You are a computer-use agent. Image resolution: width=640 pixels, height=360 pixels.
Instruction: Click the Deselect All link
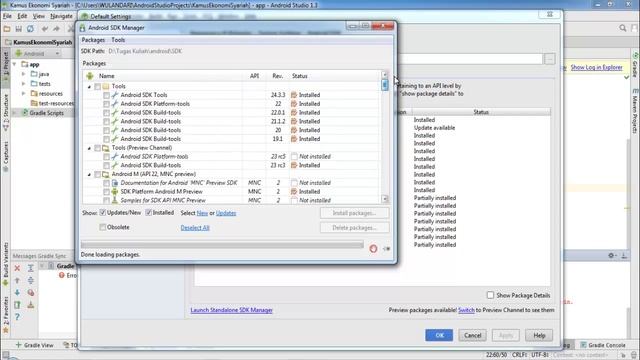(195, 228)
